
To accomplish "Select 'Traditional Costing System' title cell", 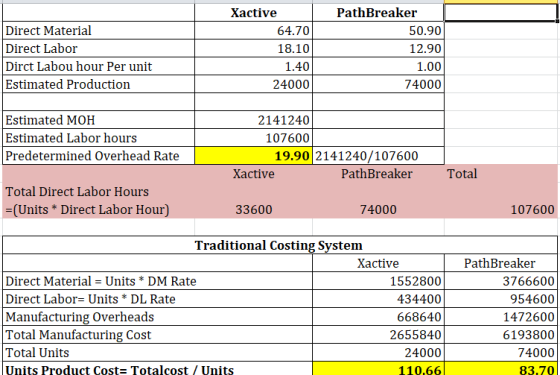I will click(280, 245).
